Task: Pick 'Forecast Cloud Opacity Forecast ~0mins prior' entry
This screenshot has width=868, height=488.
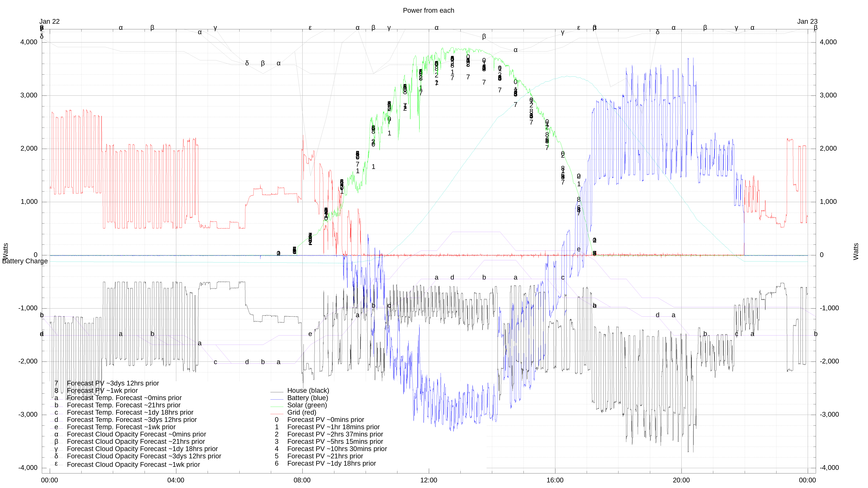Action: [x=136, y=434]
